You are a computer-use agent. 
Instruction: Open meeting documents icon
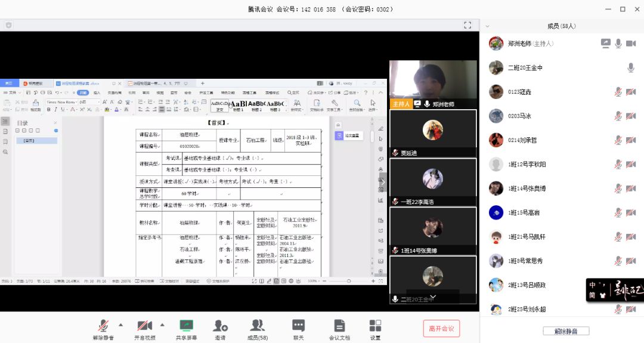tap(339, 326)
